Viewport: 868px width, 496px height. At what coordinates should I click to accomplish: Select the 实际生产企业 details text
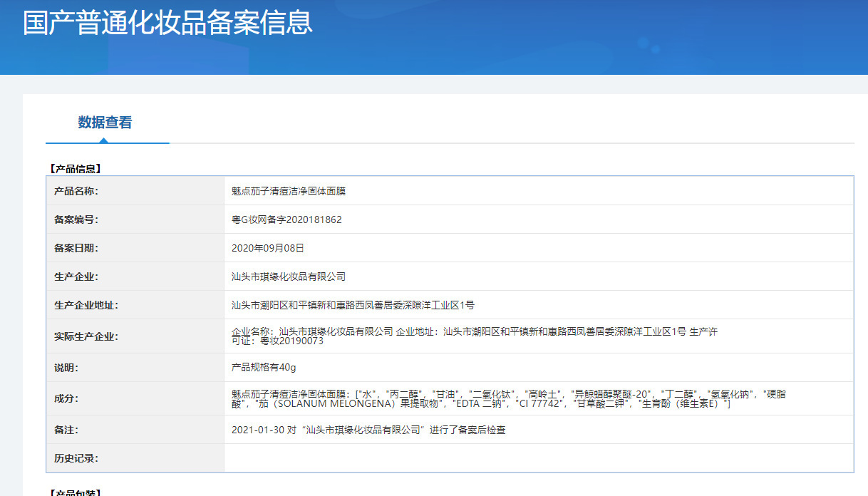pyautogui.click(x=474, y=336)
